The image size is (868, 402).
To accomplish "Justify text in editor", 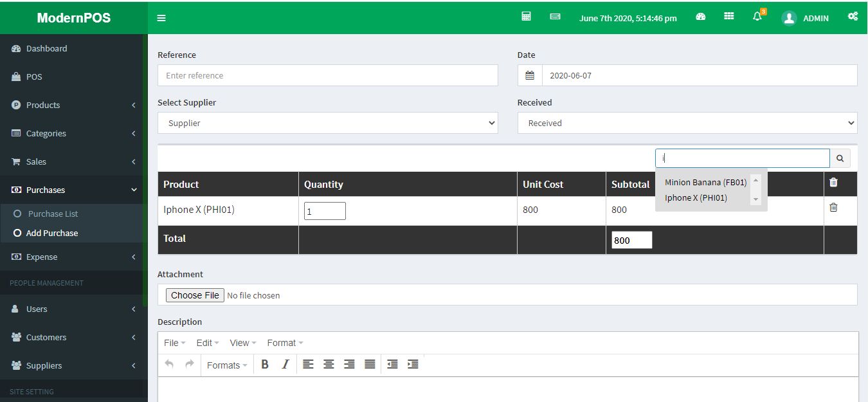I will click(370, 364).
